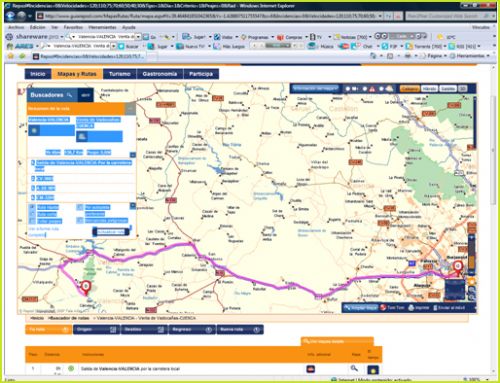Click the map zoom-out minus button
Viewport: 500px width, 383px height.
click(471, 274)
